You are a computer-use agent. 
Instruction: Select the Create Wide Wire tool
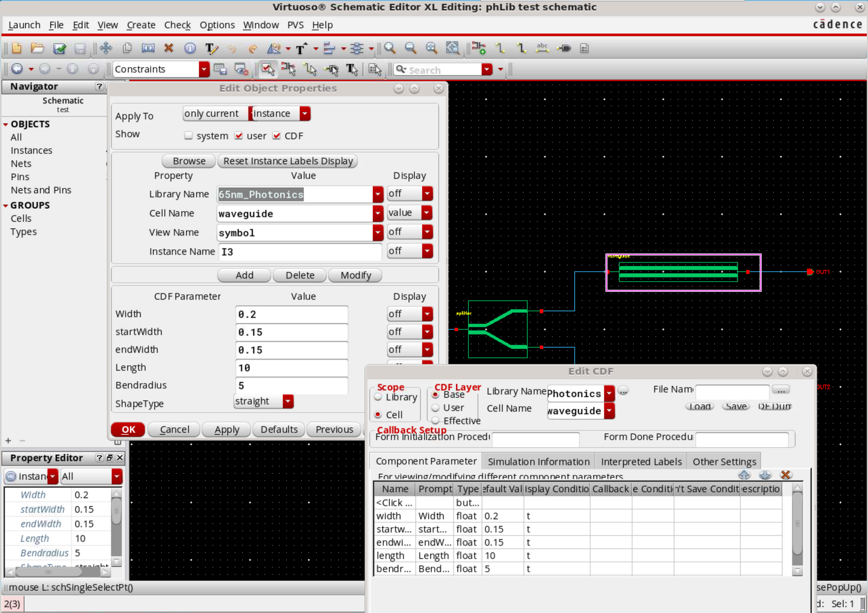click(521, 48)
